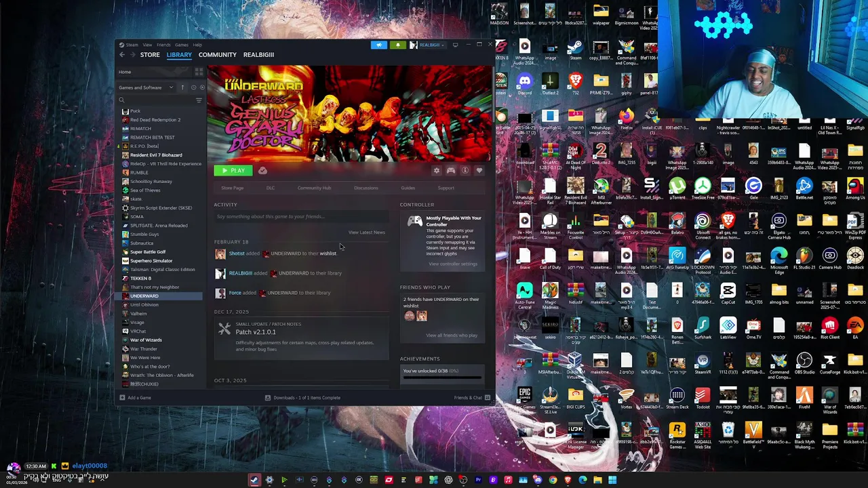Open the Guides tab
Screen dimensions: 868x488
408,188
